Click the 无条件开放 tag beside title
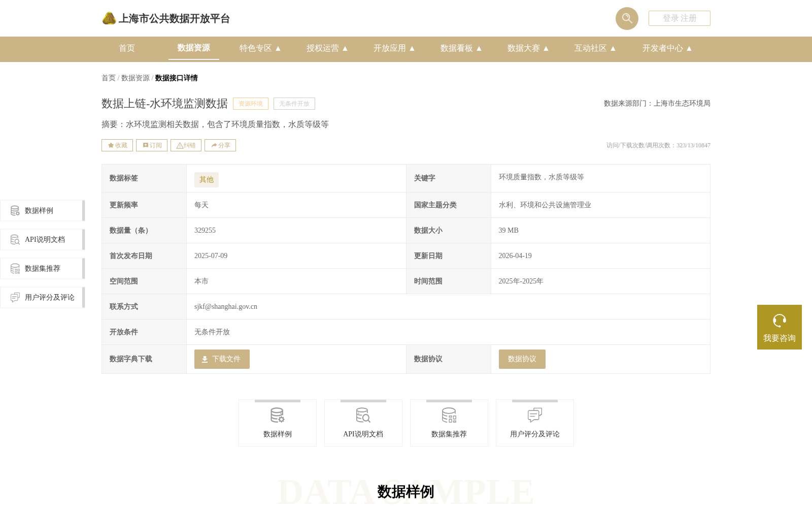812x508 pixels. point(294,104)
